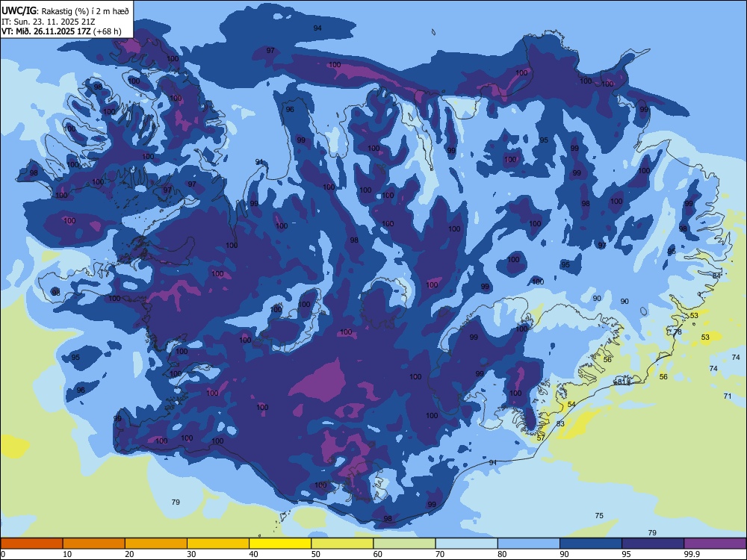This screenshot has width=747, height=560.
Task: Select the orange 10–20 color scale block
Action: coord(94,544)
